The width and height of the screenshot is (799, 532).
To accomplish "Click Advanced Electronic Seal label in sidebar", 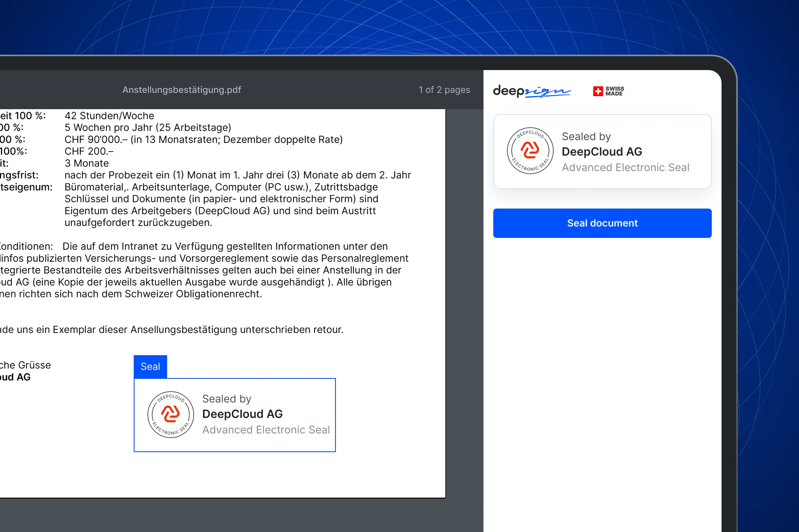I will tap(625, 167).
